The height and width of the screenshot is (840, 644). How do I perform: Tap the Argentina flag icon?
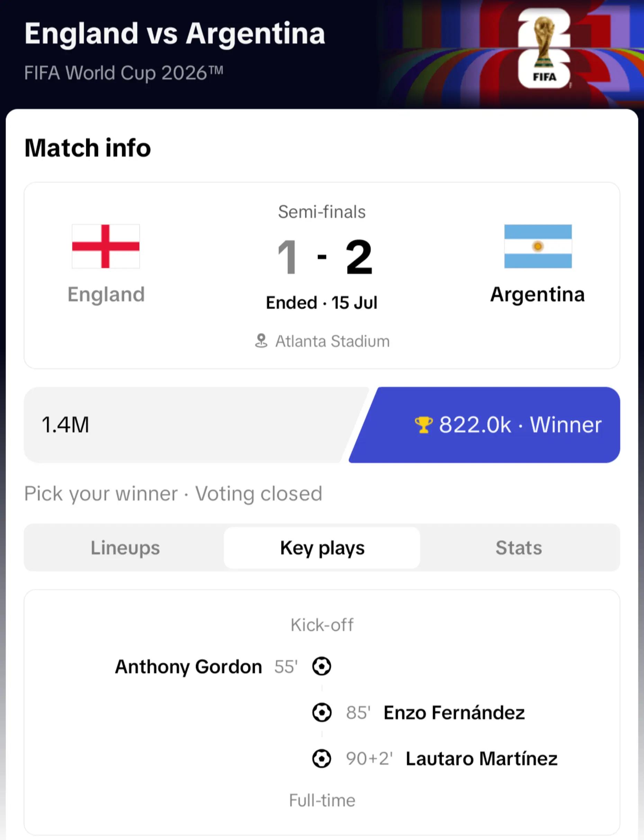[x=538, y=246]
